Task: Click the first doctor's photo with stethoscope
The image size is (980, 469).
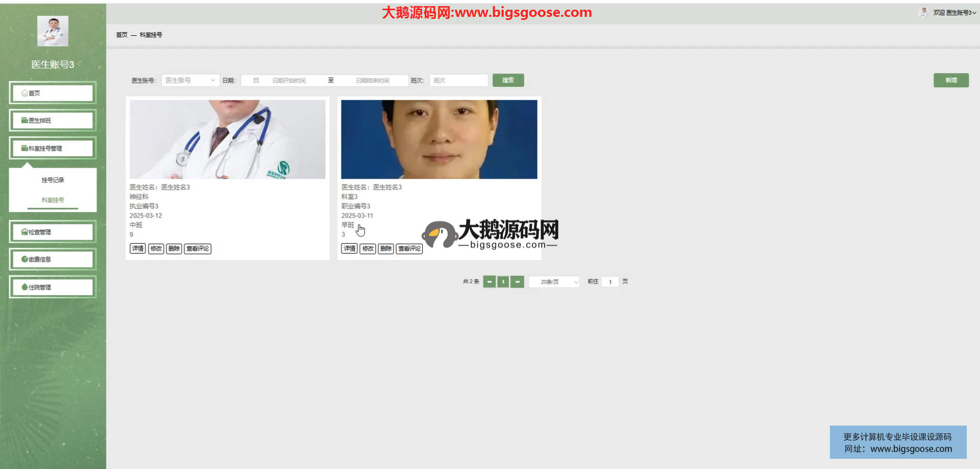Action: point(227,139)
